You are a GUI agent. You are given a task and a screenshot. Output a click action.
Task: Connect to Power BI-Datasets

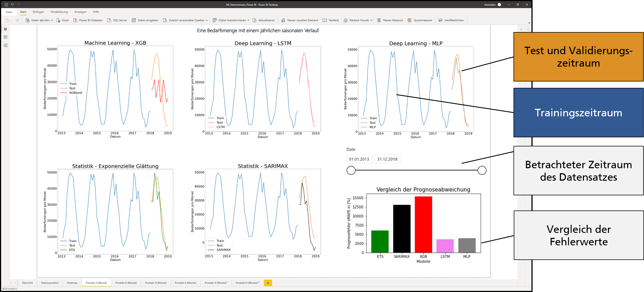click(x=88, y=20)
